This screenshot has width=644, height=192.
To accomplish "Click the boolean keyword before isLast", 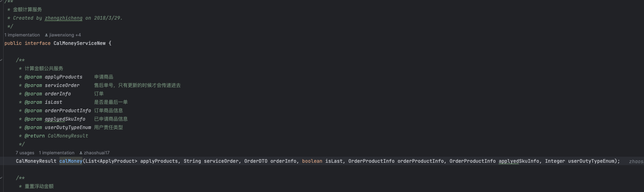I will point(312,161).
